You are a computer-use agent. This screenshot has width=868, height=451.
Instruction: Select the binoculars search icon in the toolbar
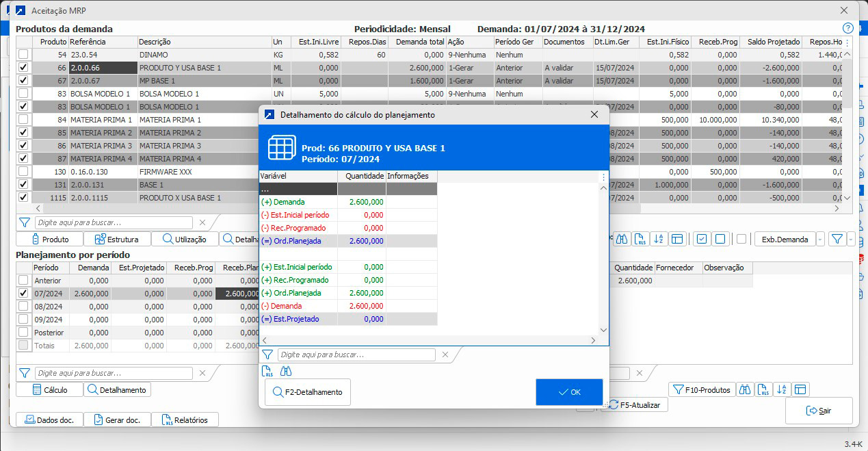pyautogui.click(x=622, y=238)
